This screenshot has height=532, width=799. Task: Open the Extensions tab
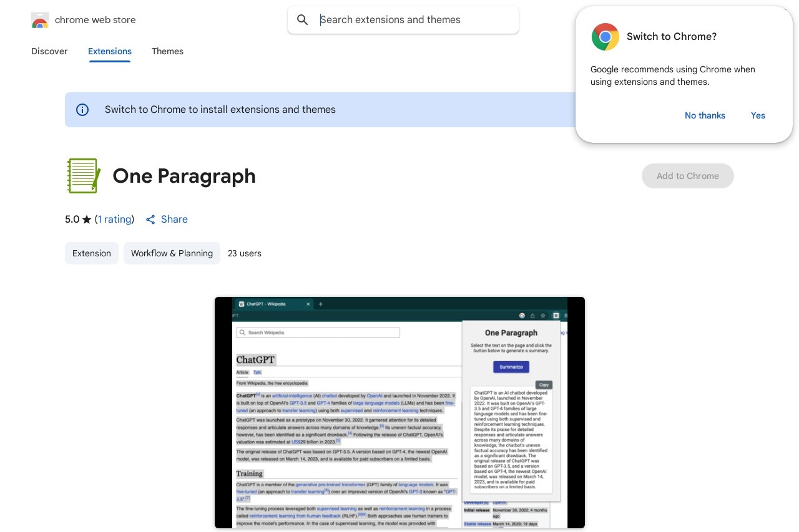110,51
